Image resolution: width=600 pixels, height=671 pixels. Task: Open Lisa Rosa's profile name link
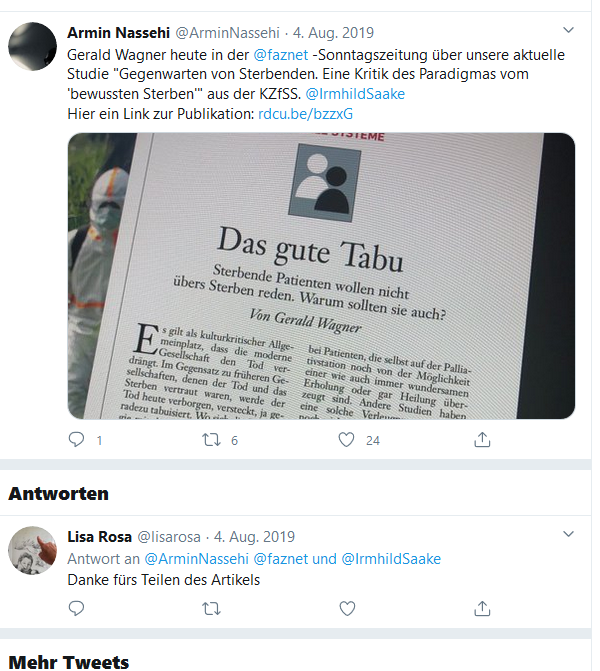[x=99, y=537]
